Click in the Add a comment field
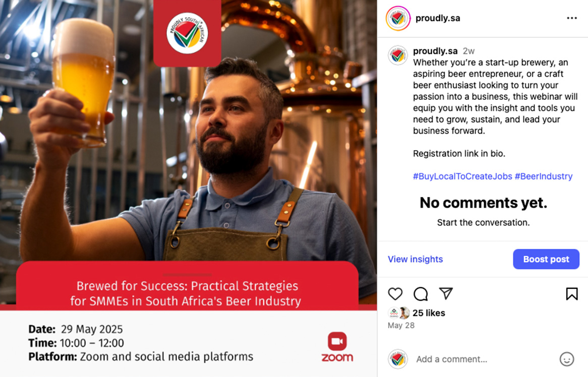588x377 pixels. 484,359
